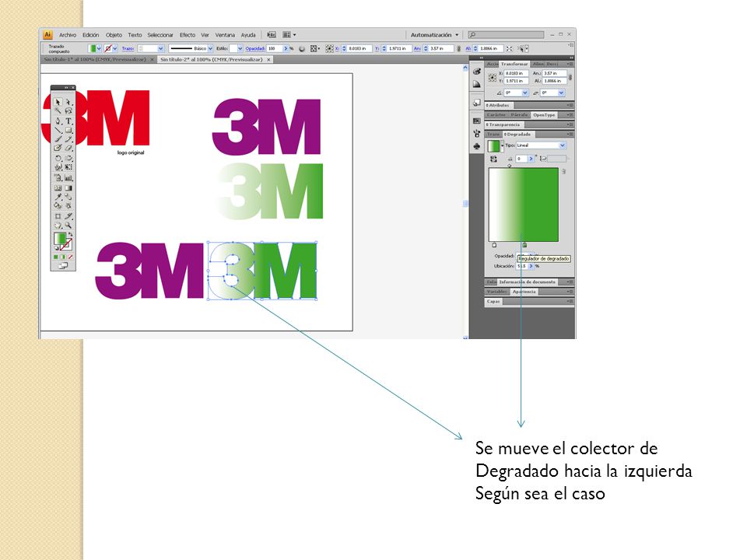Open the Color panel icon in dock
Screen dimensions: 747x560
pyautogui.click(x=477, y=72)
